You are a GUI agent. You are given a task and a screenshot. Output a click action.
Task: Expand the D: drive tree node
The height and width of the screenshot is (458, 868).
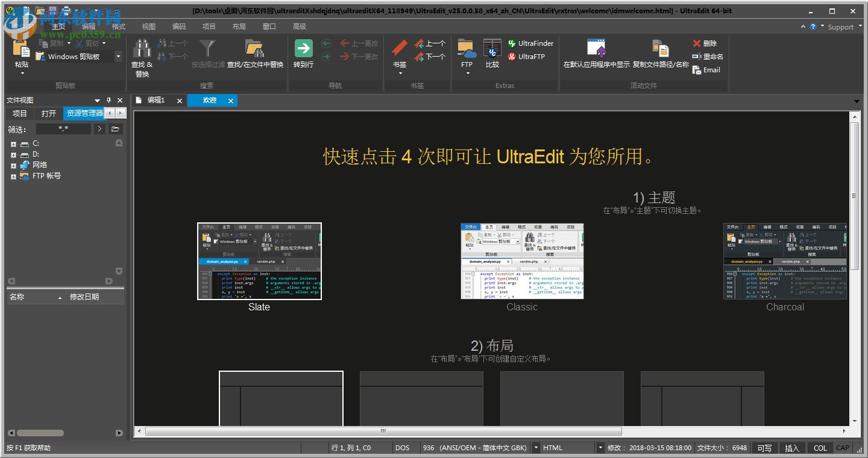[13, 155]
